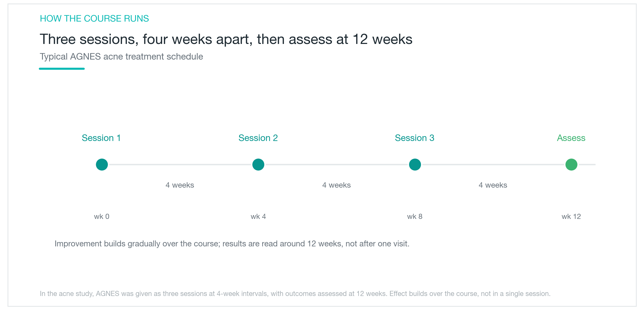The image size is (644, 310).
Task: Click the Session 2 timeline dot
Action: tap(258, 164)
